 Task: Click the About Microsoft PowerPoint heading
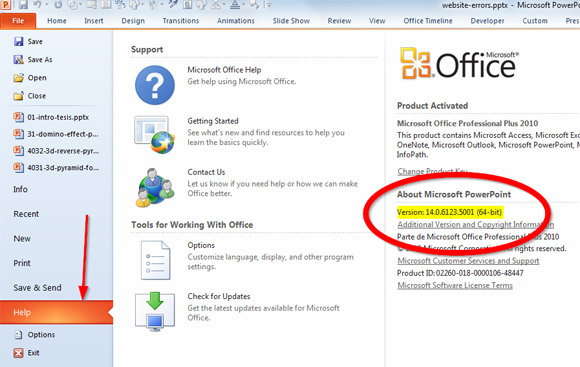click(x=454, y=195)
